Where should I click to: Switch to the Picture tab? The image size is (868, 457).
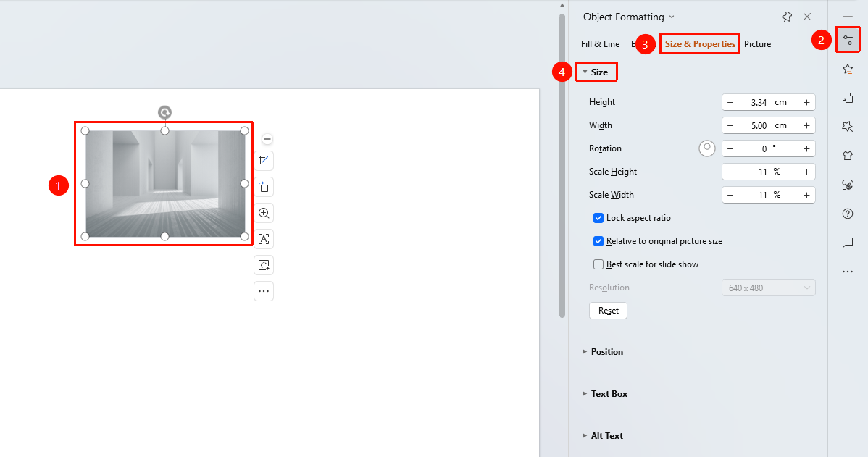click(x=757, y=44)
